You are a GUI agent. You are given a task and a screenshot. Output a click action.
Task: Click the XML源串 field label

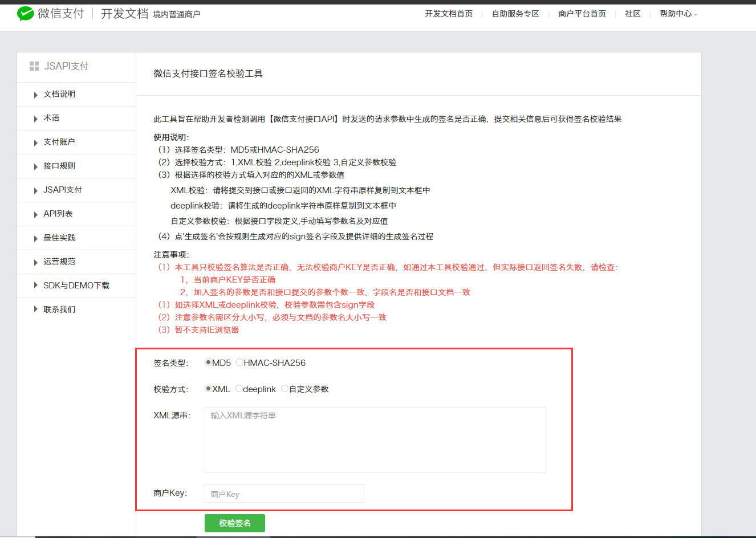[x=172, y=415]
